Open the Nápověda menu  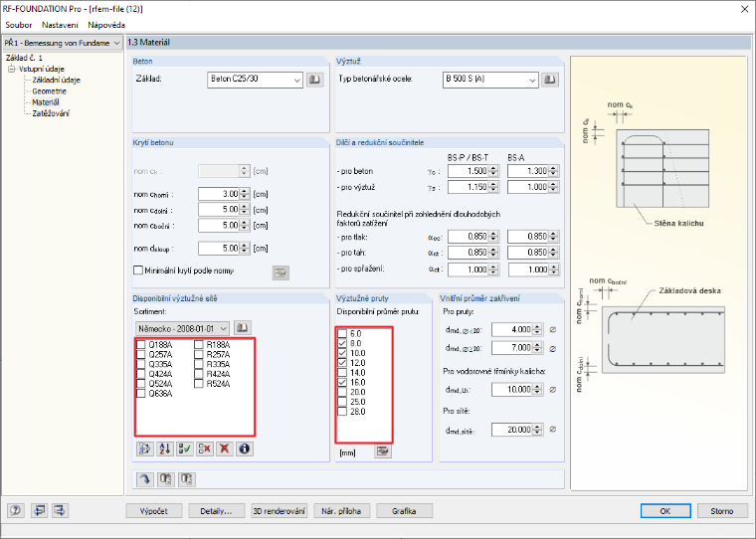coord(106,25)
